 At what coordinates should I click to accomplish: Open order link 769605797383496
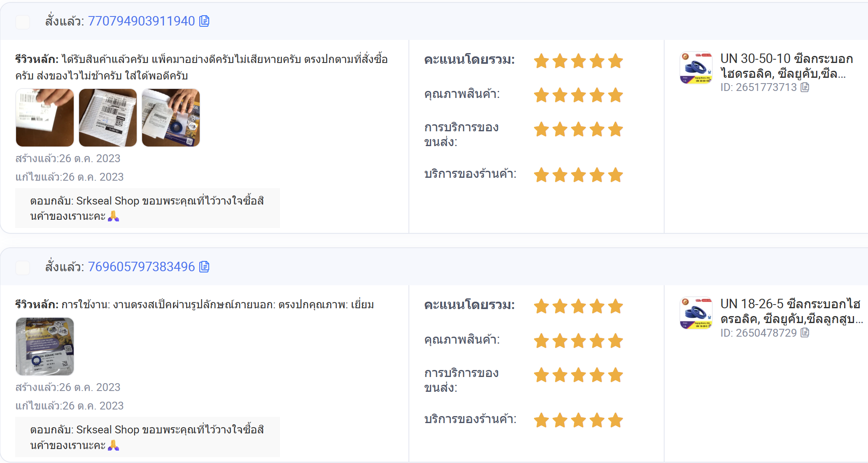pos(141,267)
